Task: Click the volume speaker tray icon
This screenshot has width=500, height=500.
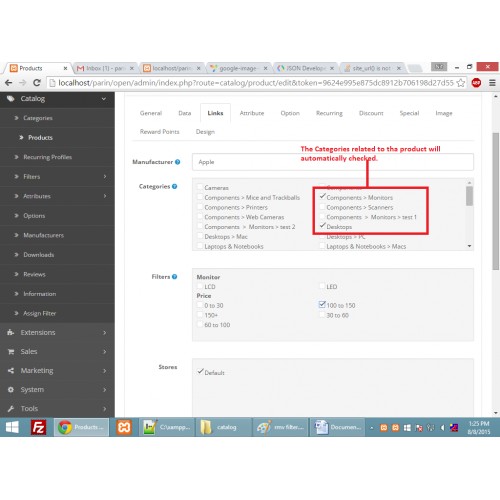Action: coord(442,428)
